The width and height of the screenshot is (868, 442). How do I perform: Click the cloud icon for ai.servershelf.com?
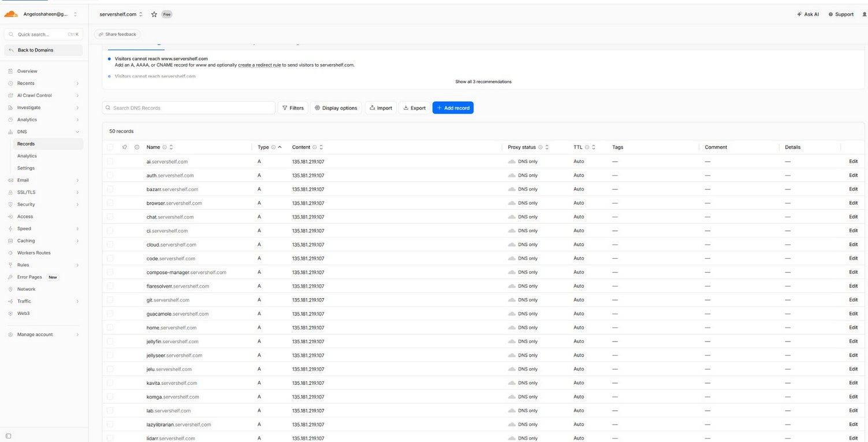pyautogui.click(x=512, y=162)
